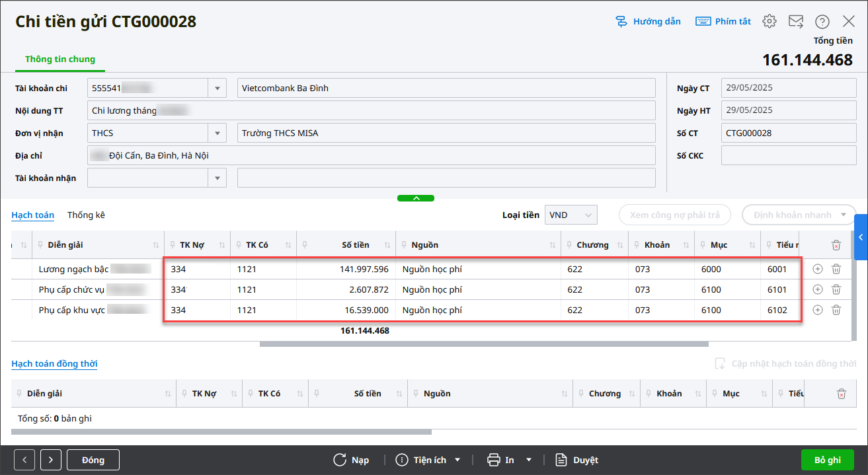Image resolution: width=868 pixels, height=475 pixels.
Task: Click the envelope send mail icon
Action: coord(795,21)
